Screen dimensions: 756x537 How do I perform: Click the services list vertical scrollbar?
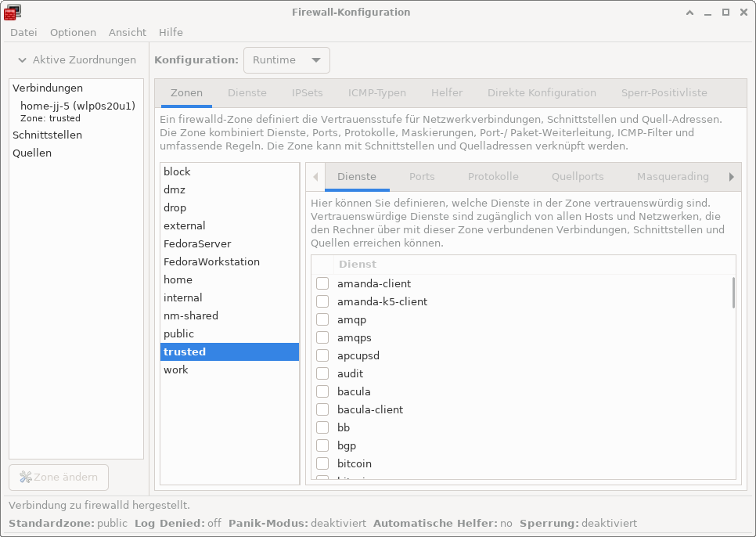tap(733, 293)
